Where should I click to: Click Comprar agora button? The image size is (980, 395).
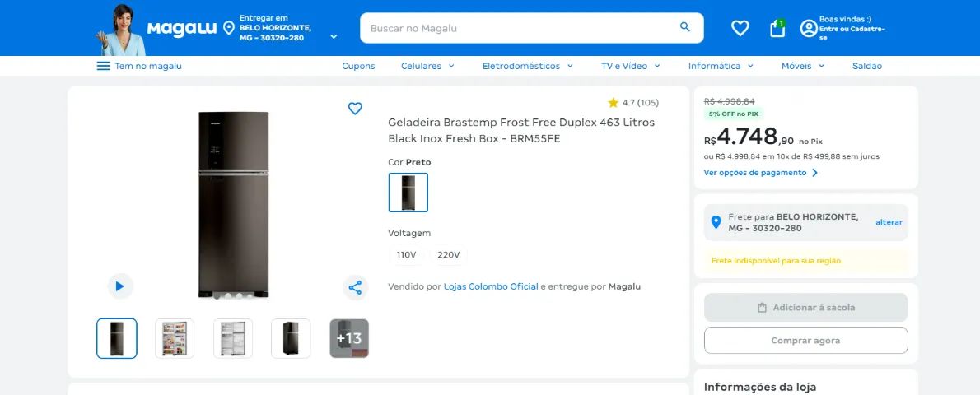(x=805, y=341)
